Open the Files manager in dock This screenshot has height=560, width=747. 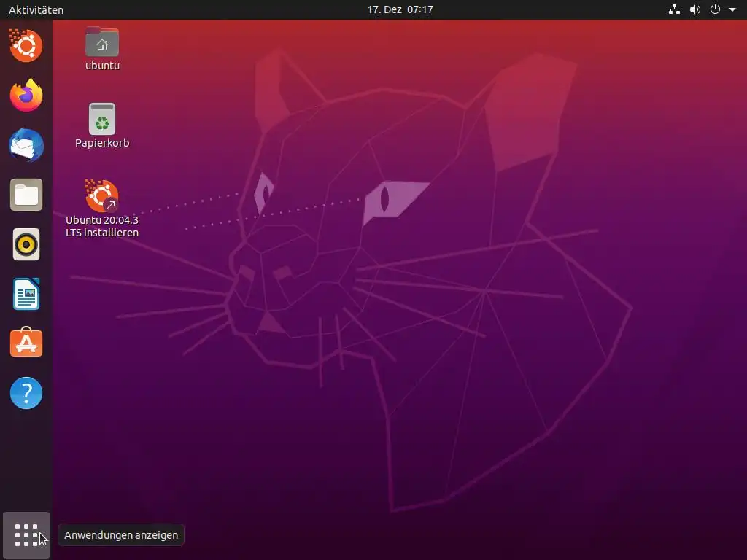[x=26, y=195]
